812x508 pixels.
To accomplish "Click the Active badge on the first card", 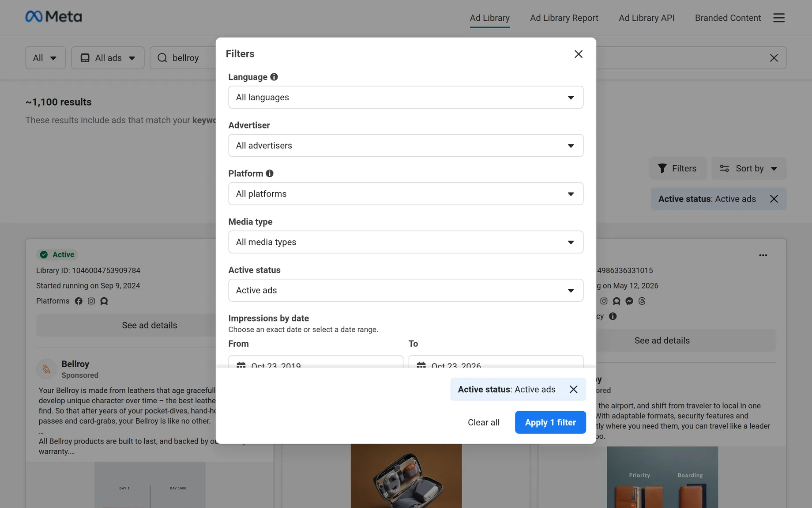I will [x=57, y=255].
